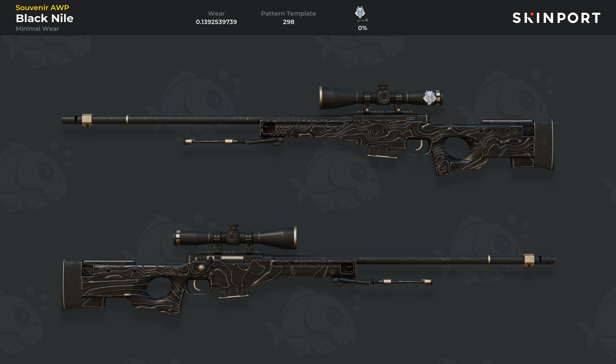Image resolution: width=616 pixels, height=364 pixels.
Task: Click the Wear label in header
Action: point(216,13)
